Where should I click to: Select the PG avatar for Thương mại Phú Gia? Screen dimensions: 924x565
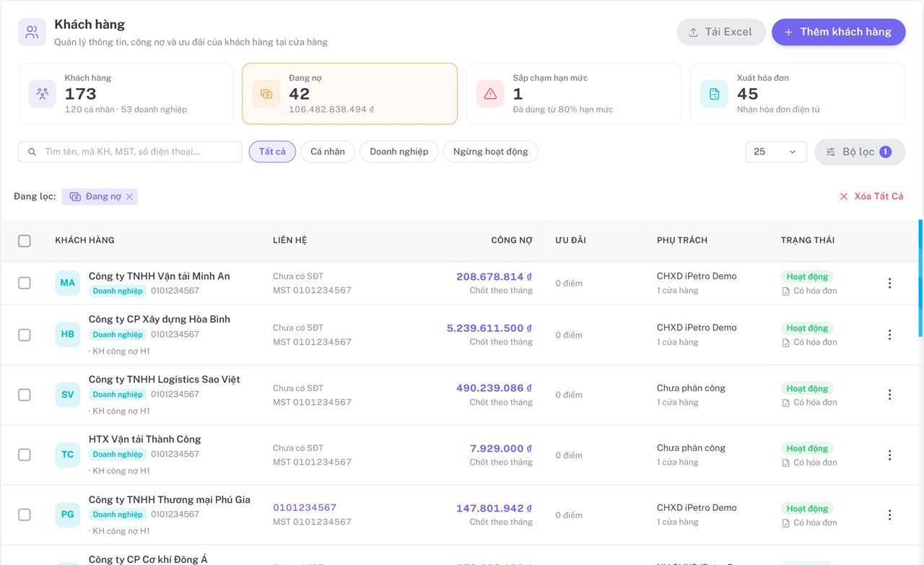(x=67, y=514)
